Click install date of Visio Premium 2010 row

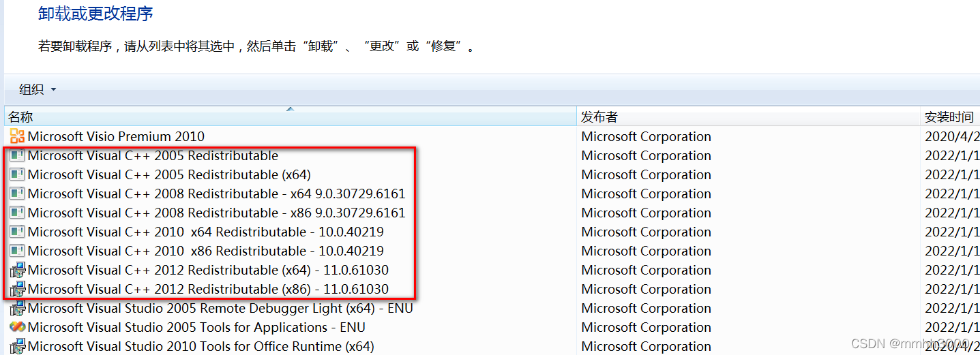(x=952, y=136)
